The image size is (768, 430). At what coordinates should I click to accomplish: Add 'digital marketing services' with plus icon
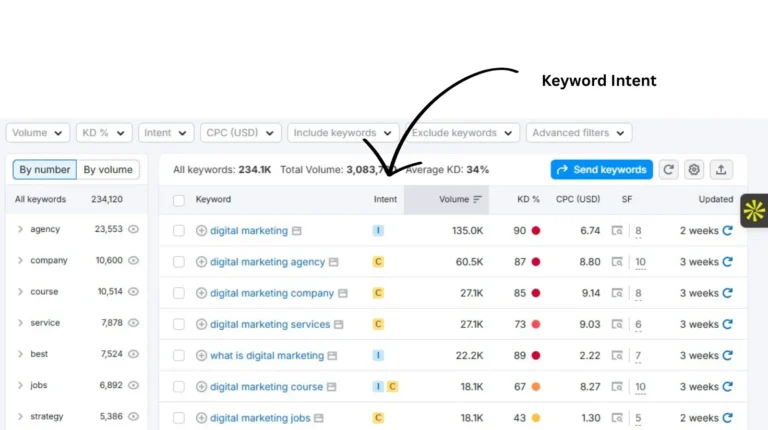[201, 324]
